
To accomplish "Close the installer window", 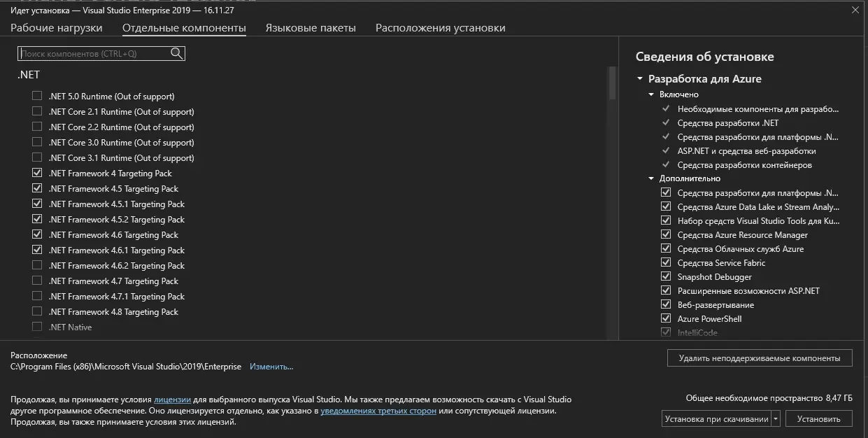I will tap(855, 10).
